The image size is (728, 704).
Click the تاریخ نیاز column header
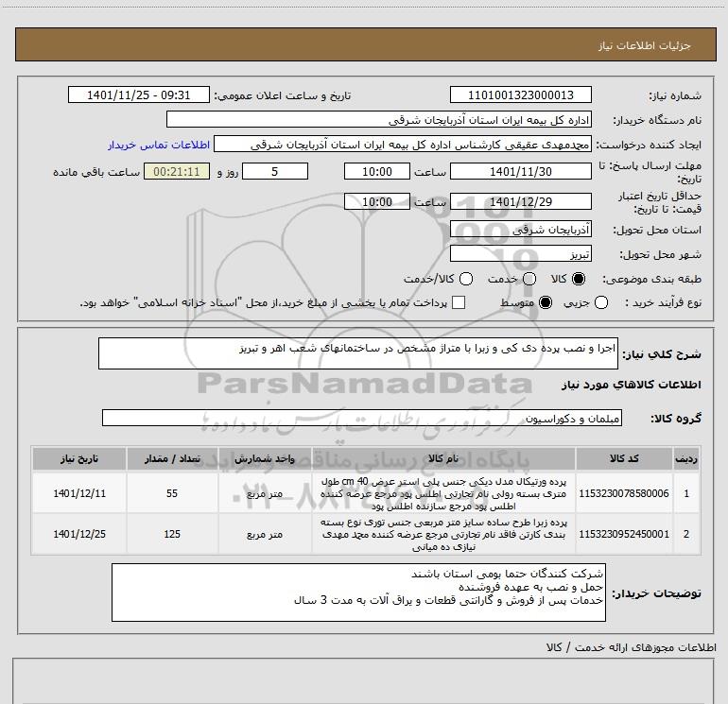click(79, 459)
